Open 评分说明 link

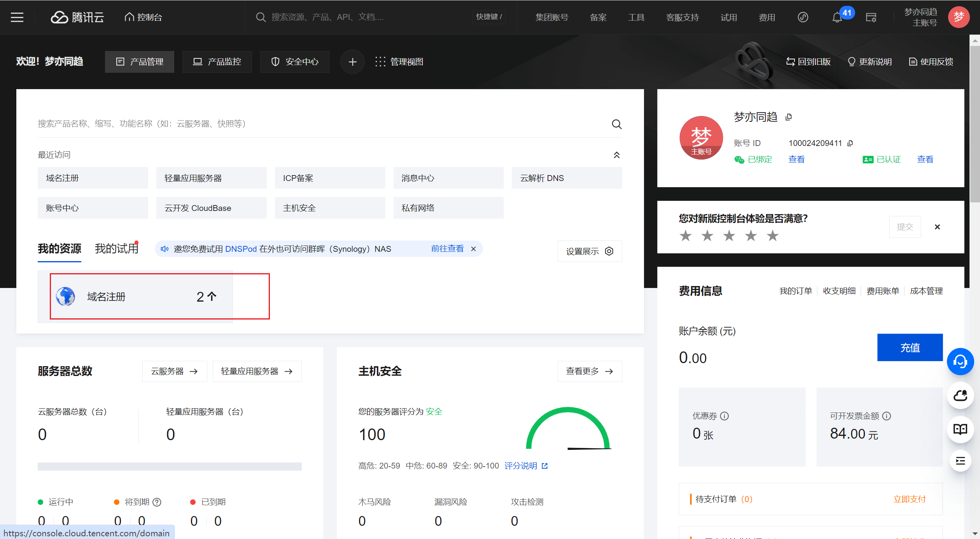[526, 466]
